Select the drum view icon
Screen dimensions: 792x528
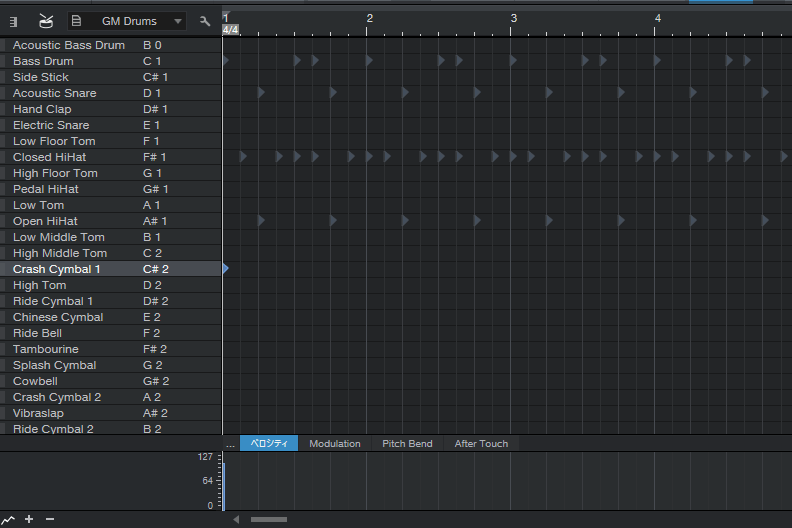46,21
